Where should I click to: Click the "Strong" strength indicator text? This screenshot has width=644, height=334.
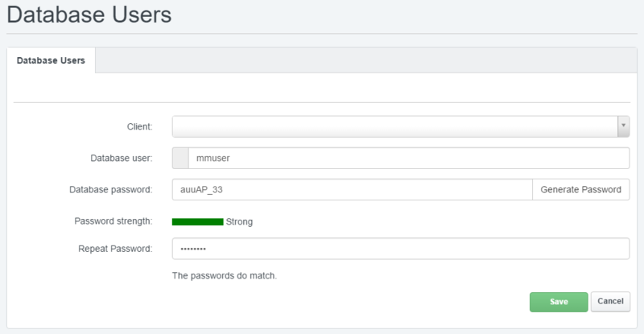click(239, 221)
